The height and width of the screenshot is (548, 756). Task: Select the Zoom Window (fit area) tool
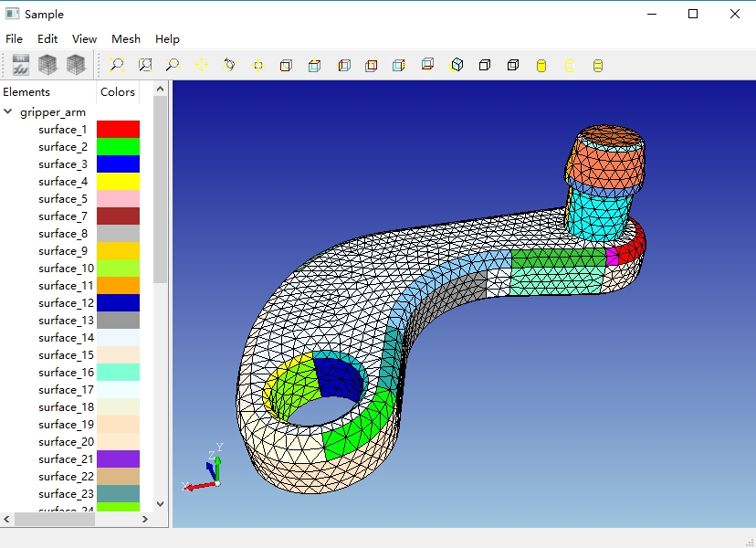click(x=145, y=65)
